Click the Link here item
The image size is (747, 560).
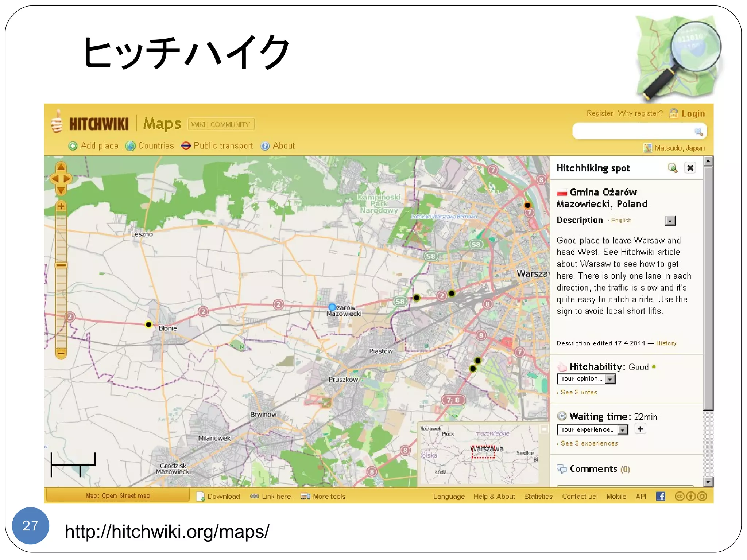coord(271,497)
